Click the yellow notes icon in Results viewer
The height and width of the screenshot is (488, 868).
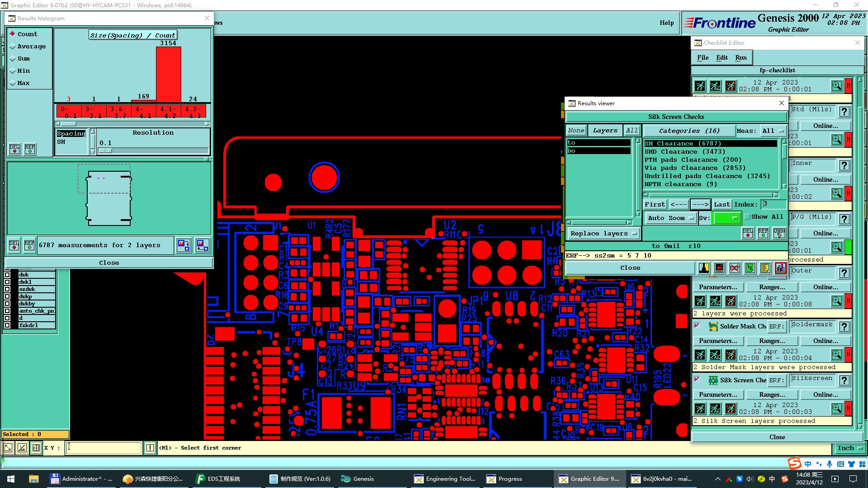(765, 268)
